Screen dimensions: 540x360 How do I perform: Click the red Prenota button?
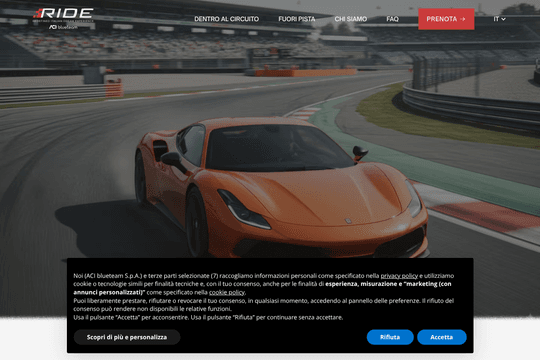pyautogui.click(x=446, y=19)
